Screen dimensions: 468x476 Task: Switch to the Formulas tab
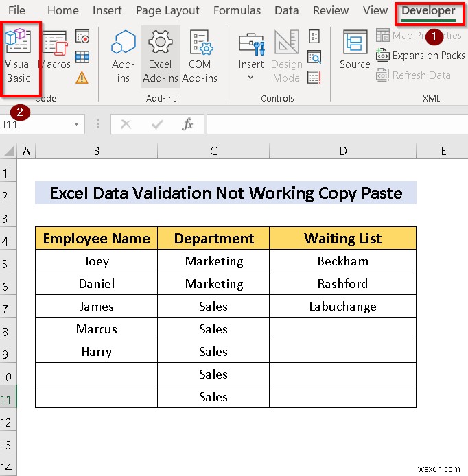click(x=237, y=10)
